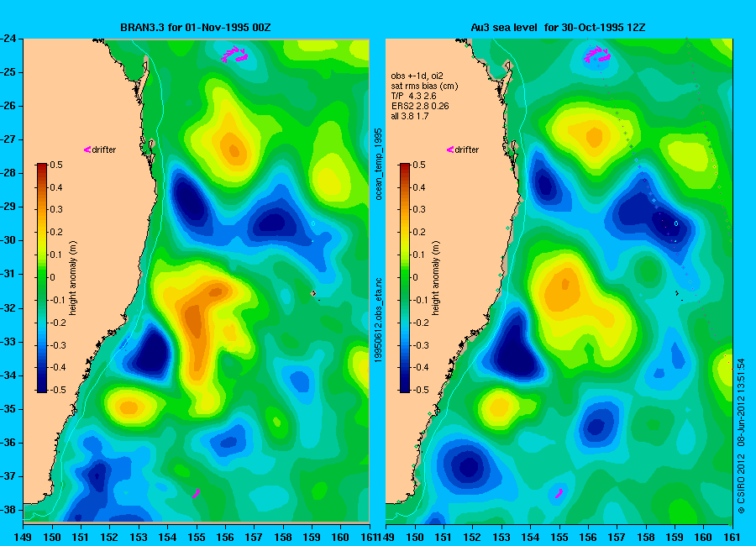756x546 pixels.
Task: Click the magenta drifter legend icon in Au3 panel
Action: pyautogui.click(x=450, y=150)
